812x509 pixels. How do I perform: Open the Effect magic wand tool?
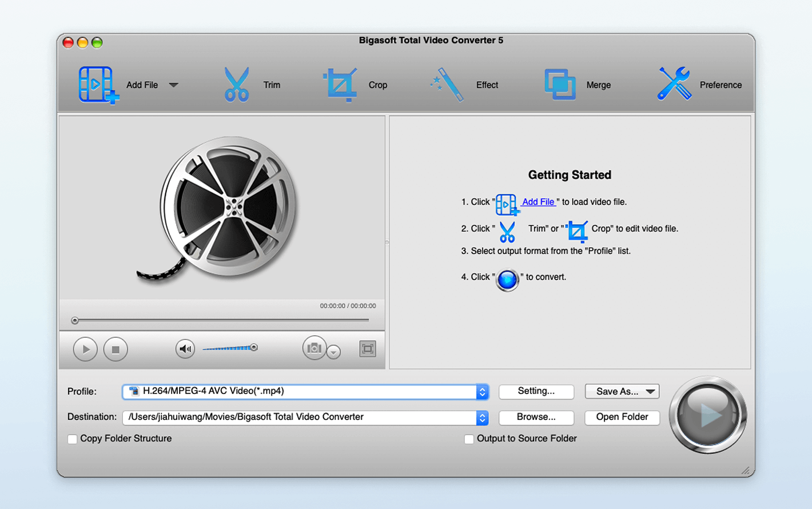pos(447,85)
